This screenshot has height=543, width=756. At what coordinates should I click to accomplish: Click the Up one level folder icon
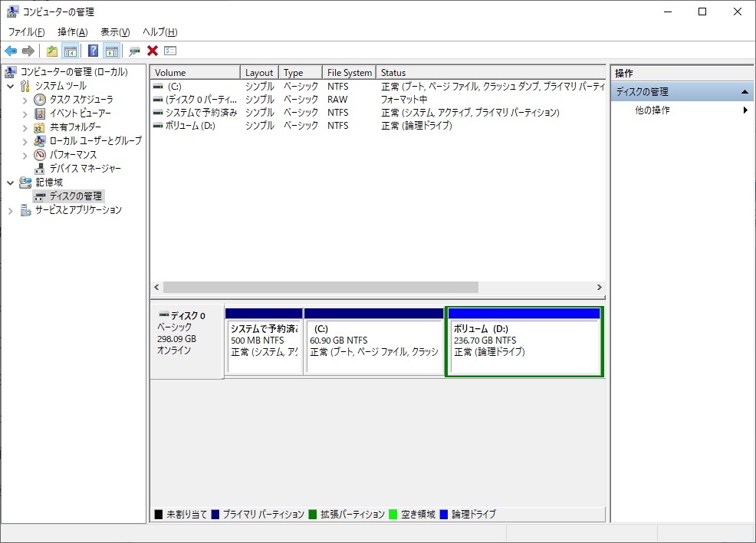[52, 51]
